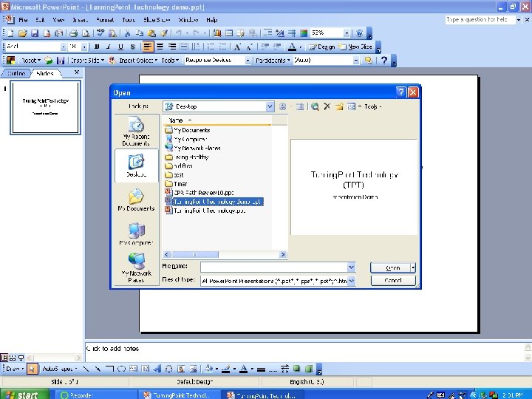Click the Insert Table icon
Viewport: 532px width, 399px height.
(x=229, y=33)
